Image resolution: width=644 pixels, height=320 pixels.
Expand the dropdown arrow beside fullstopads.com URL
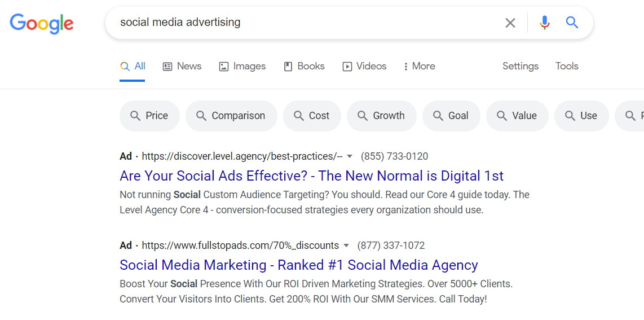tap(346, 246)
